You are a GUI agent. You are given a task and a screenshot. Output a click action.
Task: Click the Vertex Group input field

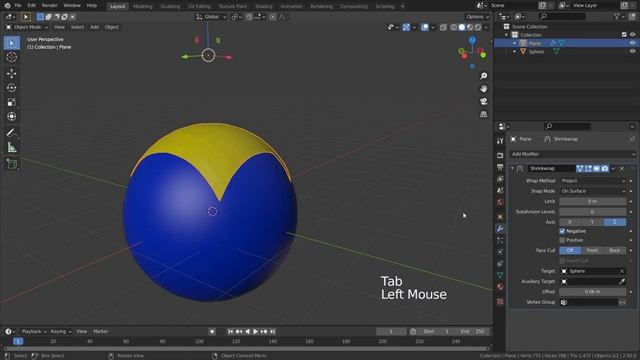click(589, 302)
